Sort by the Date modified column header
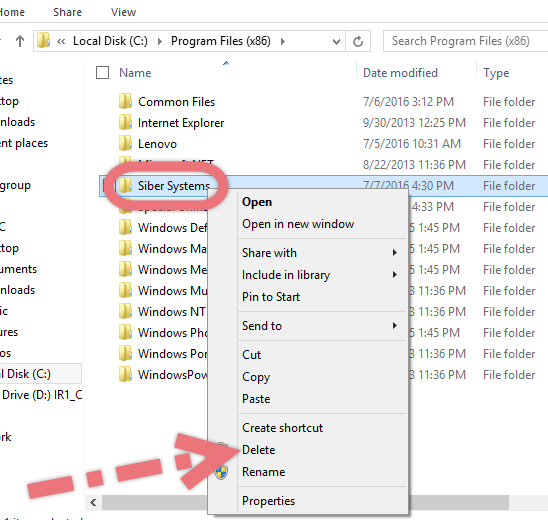 pyautogui.click(x=400, y=73)
